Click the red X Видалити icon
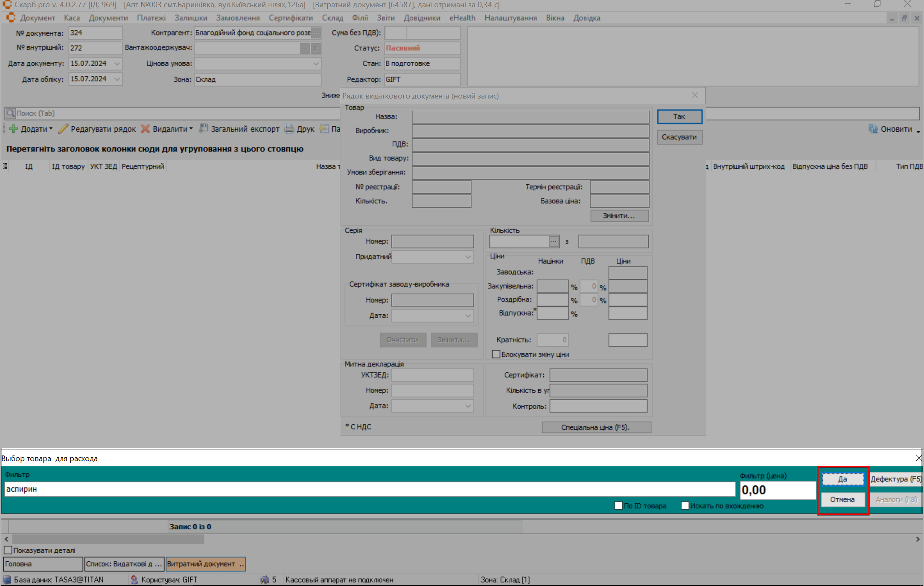Viewport: 924px width, 586px height. click(146, 129)
